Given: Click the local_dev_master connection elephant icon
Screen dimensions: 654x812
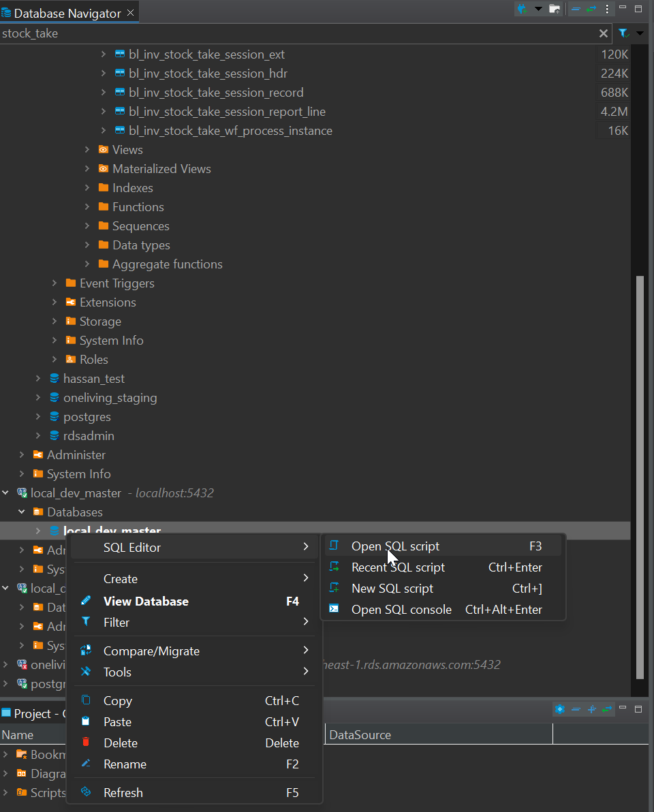Looking at the screenshot, I should (x=22, y=493).
